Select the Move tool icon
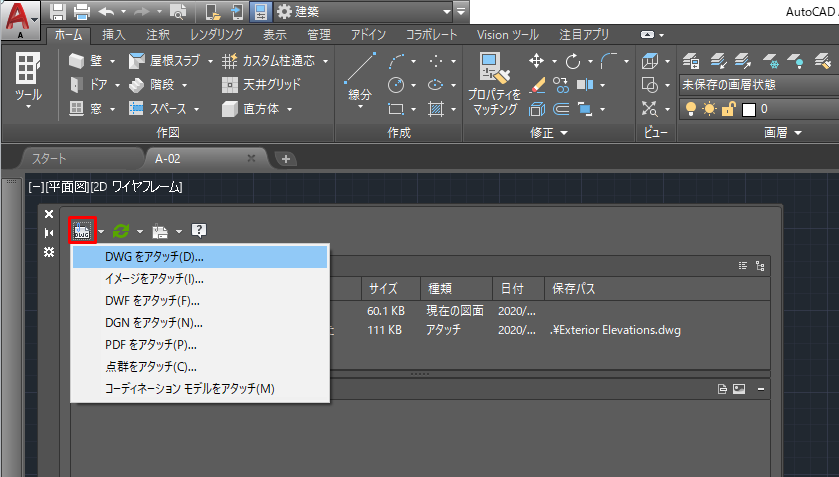 (536, 61)
